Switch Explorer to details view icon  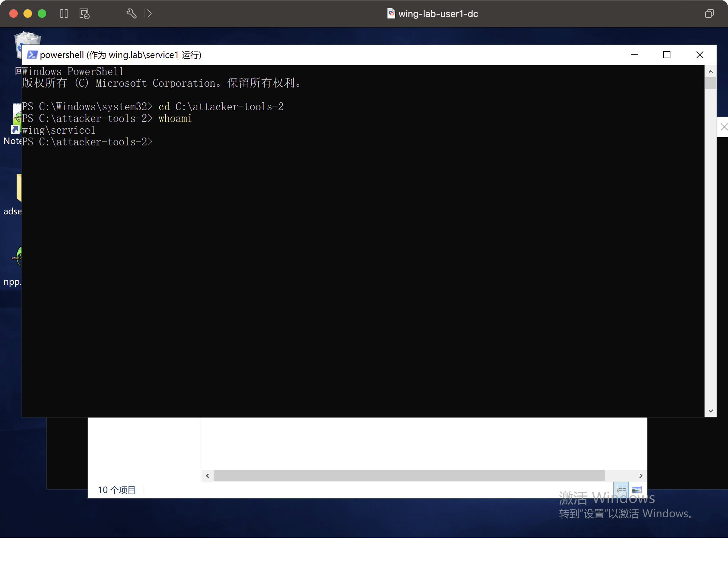click(x=621, y=490)
